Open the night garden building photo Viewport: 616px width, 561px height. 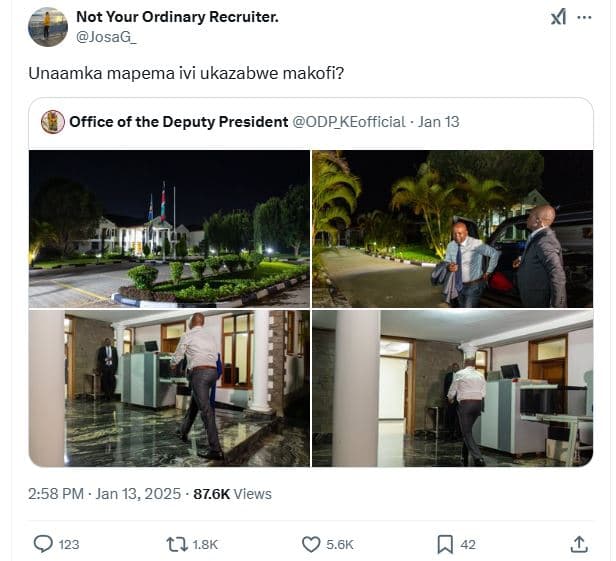tap(169, 228)
